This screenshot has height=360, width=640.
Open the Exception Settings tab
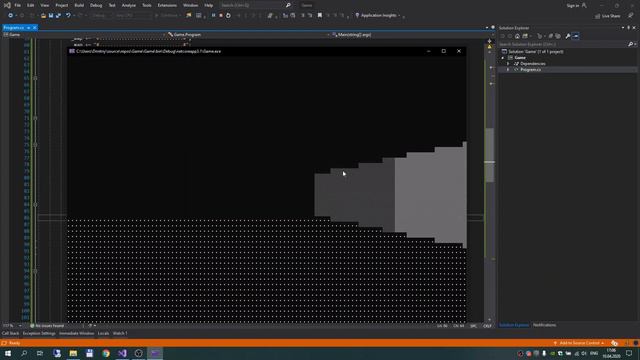click(39, 333)
